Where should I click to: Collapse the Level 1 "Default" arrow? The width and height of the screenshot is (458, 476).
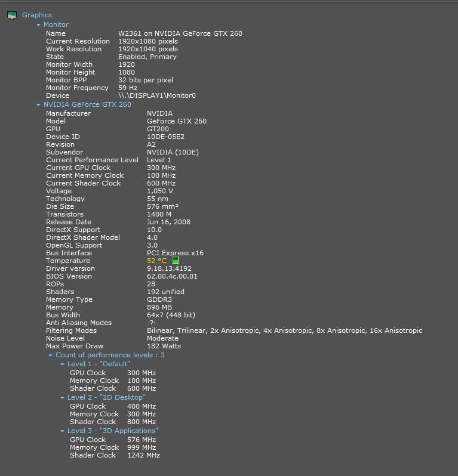coord(62,364)
